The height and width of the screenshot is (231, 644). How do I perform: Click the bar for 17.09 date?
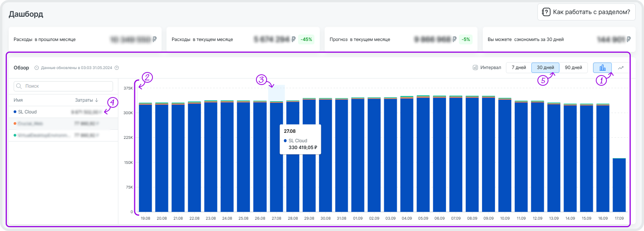[x=619, y=185]
